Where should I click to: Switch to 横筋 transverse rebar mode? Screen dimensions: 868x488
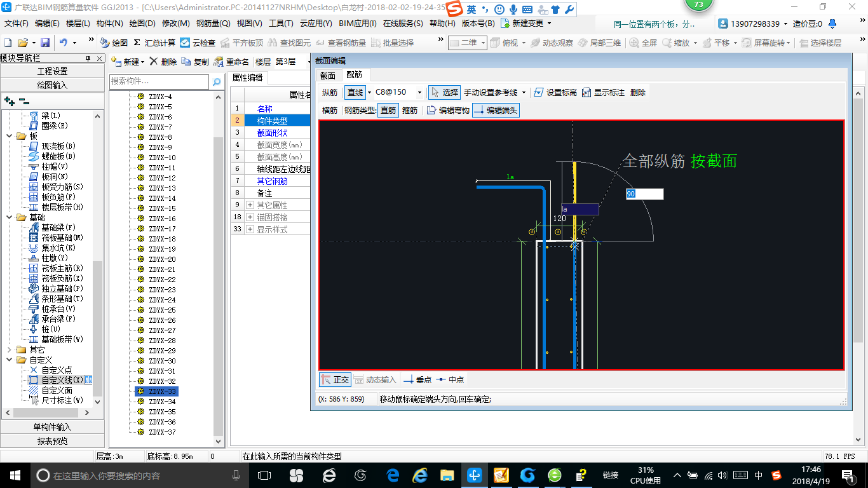click(330, 110)
